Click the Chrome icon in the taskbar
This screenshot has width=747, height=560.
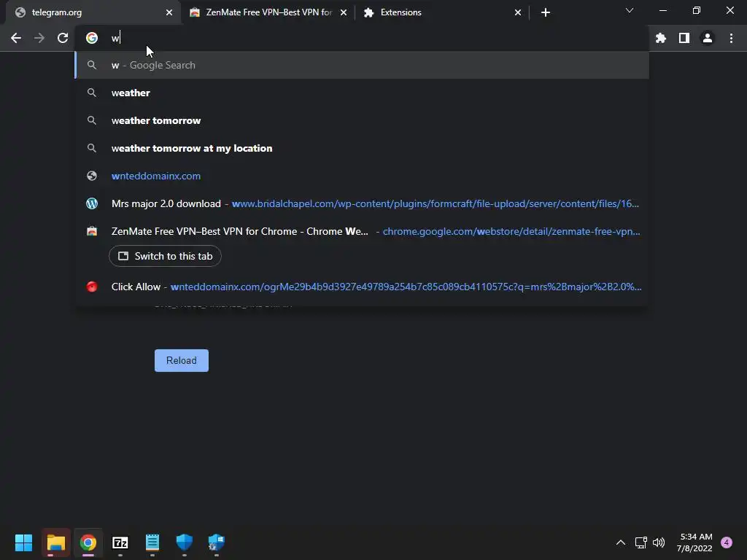coord(88,542)
